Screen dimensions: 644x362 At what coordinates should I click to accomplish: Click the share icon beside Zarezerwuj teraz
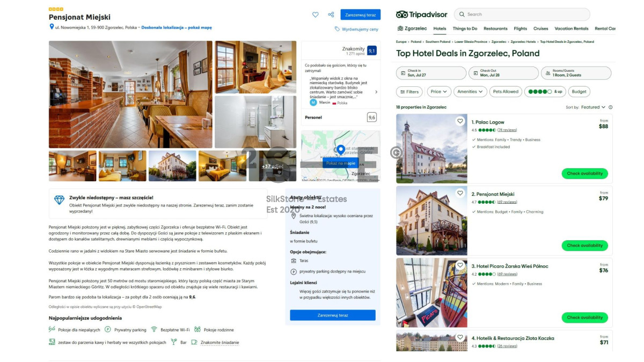331,15
